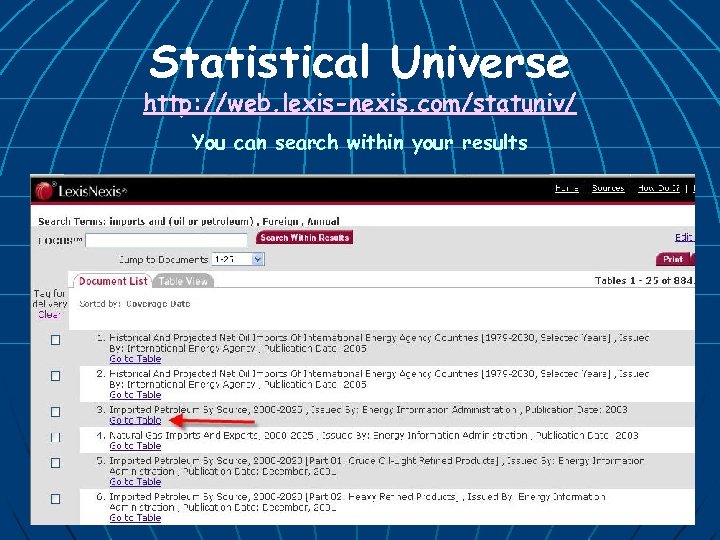Tick checkbox for result 1 Historical Net Oil Imports
The height and width of the screenshot is (540, 720).
point(56,340)
